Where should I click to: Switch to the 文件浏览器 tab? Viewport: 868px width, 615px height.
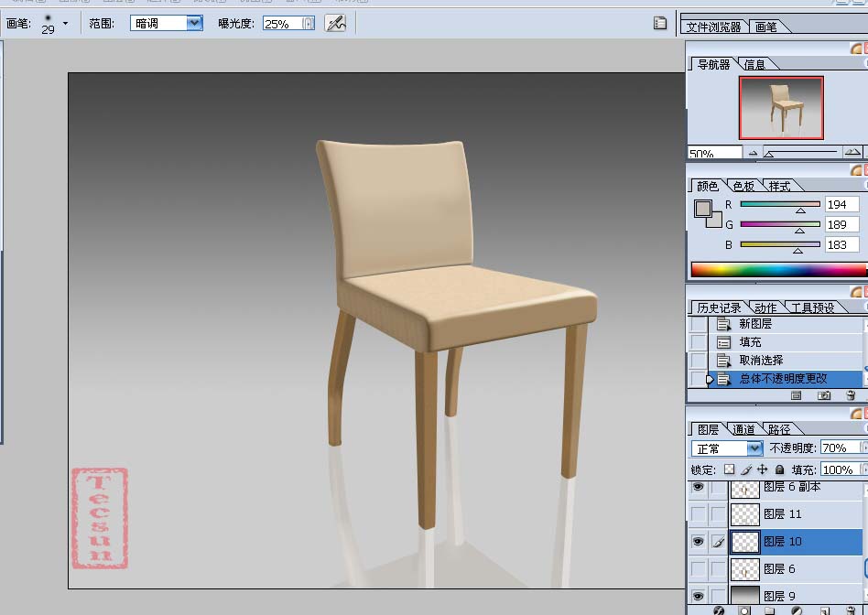tap(713, 27)
